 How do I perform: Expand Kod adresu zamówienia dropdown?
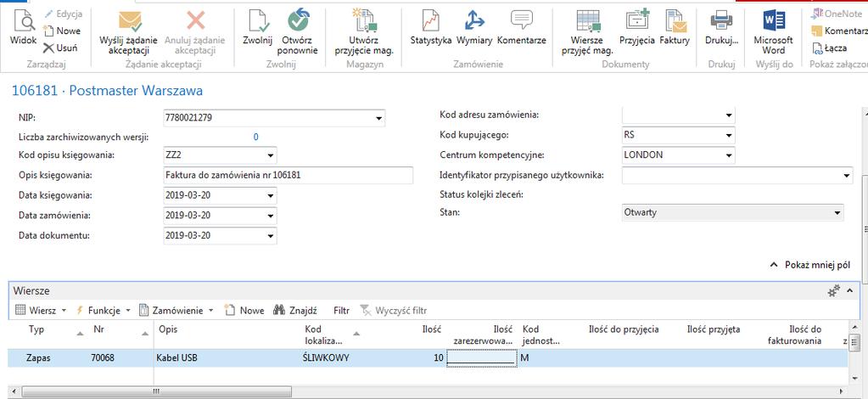[x=729, y=115]
